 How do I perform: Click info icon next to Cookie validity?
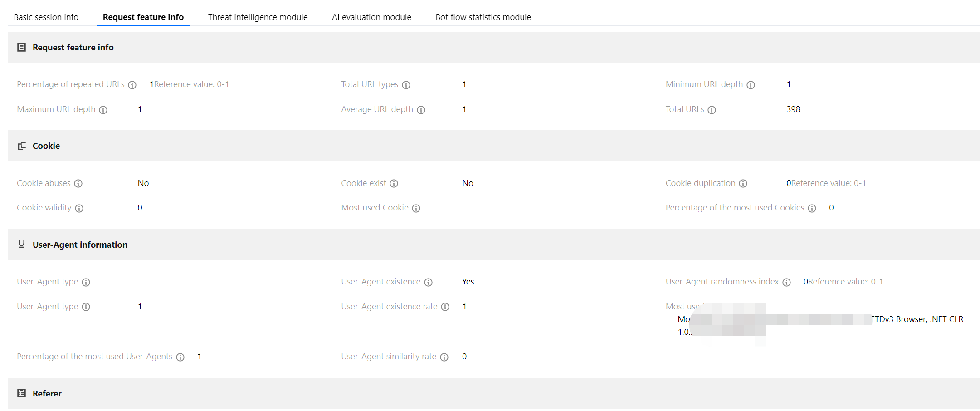click(x=79, y=208)
